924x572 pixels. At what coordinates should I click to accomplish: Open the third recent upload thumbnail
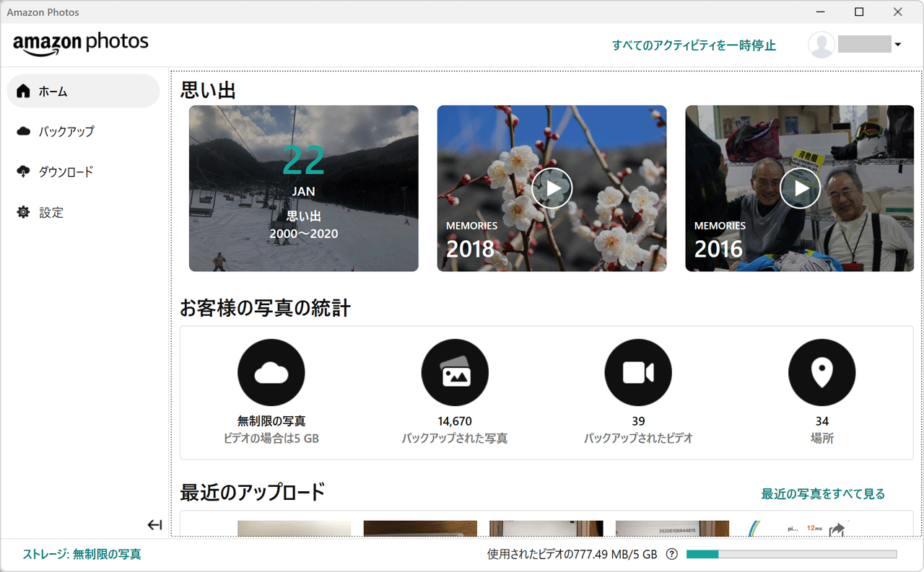(546, 529)
